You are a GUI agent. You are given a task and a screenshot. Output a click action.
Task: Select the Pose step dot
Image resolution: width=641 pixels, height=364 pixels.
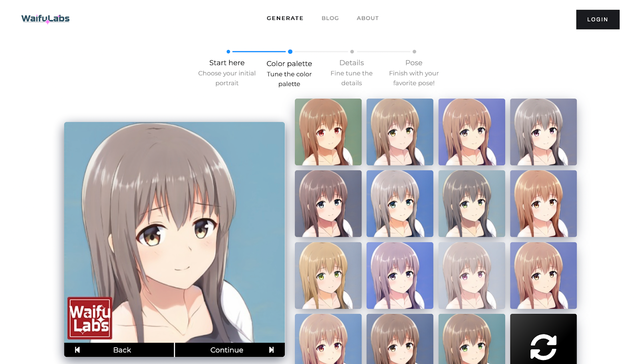pos(414,52)
